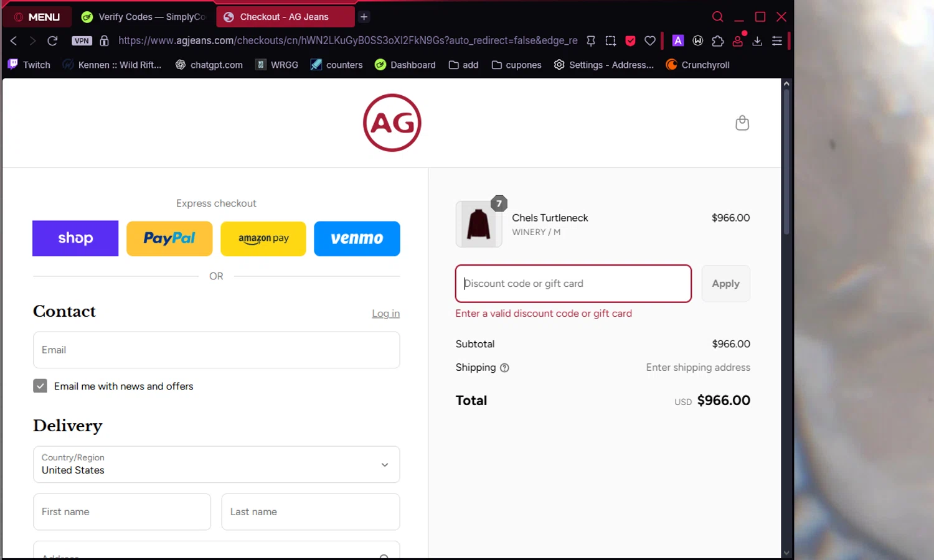Reload the current page
Viewport: 934px width, 560px height.
[52, 40]
